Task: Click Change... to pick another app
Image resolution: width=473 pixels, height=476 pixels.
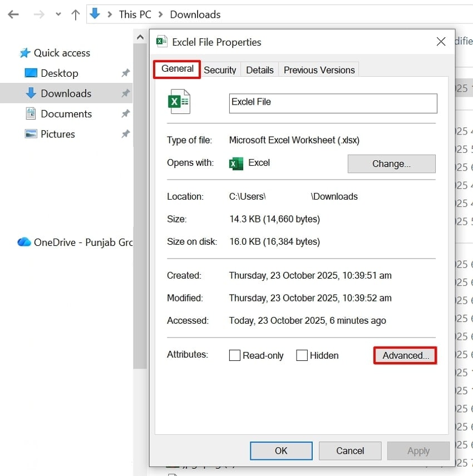Action: [x=391, y=164]
